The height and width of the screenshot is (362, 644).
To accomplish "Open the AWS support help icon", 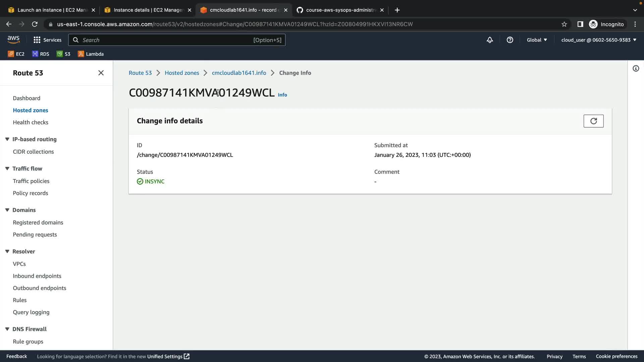I will coord(510,40).
